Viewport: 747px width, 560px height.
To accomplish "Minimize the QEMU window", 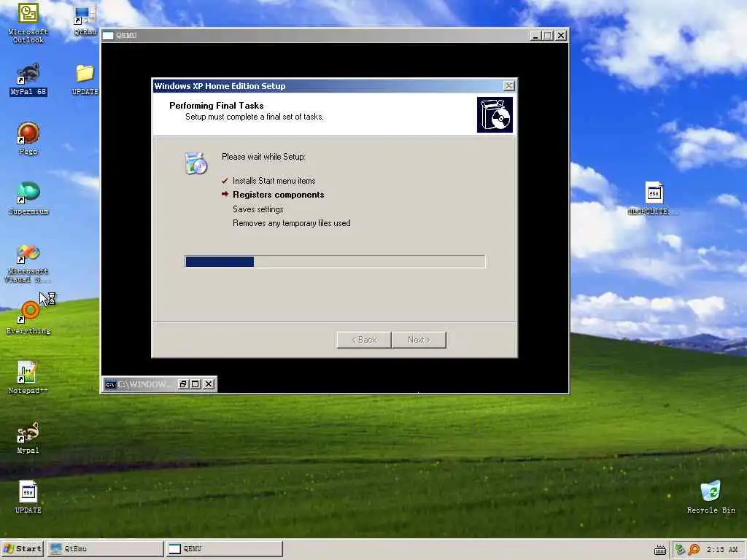I will click(x=535, y=35).
